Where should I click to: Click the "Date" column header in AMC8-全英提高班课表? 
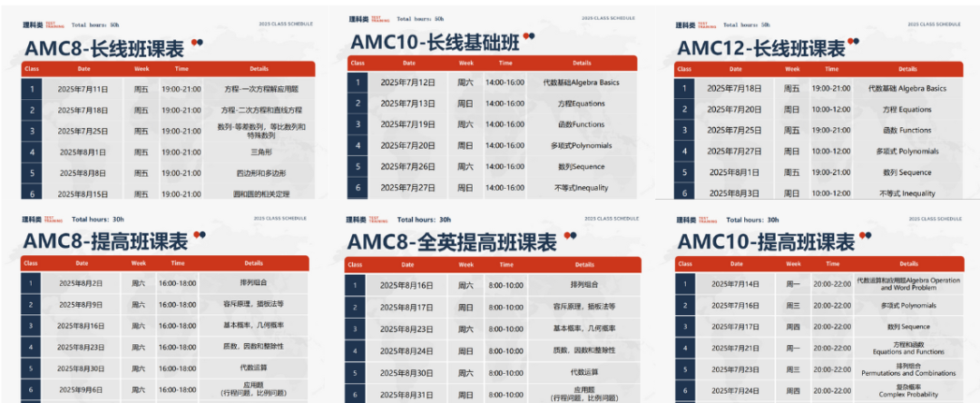point(407,264)
